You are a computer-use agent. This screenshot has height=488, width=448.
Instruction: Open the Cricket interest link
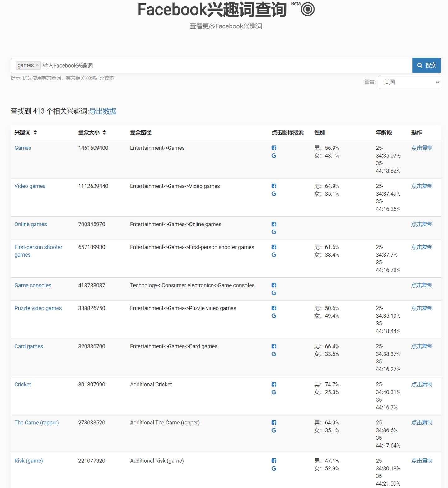[x=23, y=385]
